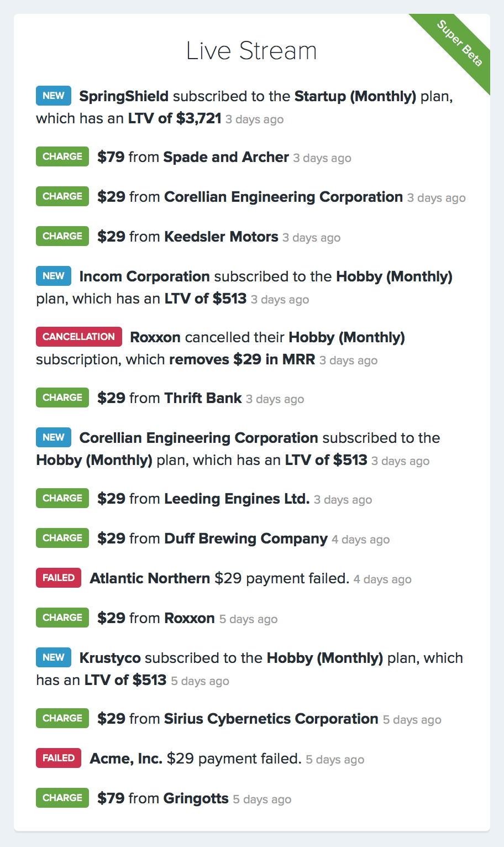Image resolution: width=504 pixels, height=847 pixels.
Task: Click the CANCELLATION badge next to Roxxon
Action: click(x=79, y=337)
